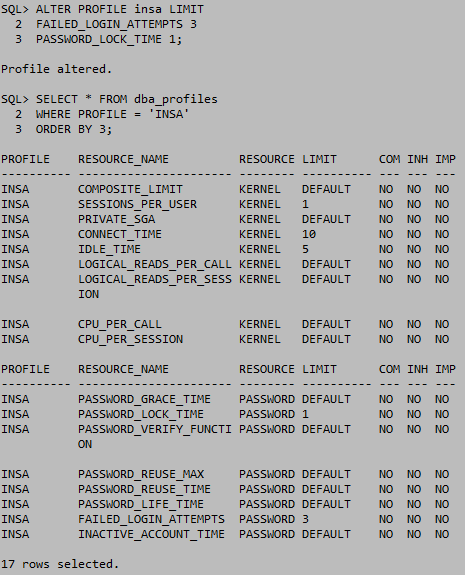Screen dimensions: 465x575
Task: Click the PASSWORD_REUSE_TIME resource name
Action: tap(144, 489)
